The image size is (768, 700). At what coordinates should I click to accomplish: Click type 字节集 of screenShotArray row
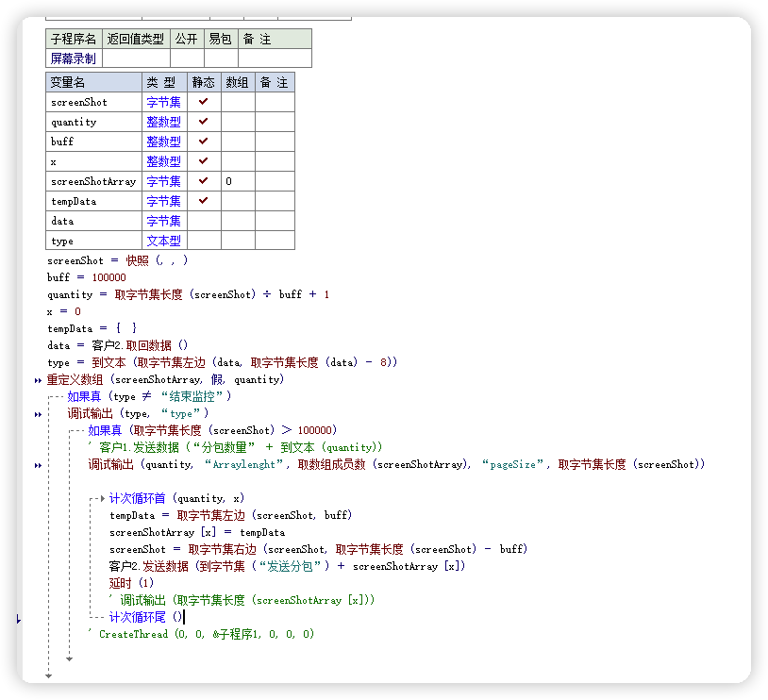click(163, 181)
